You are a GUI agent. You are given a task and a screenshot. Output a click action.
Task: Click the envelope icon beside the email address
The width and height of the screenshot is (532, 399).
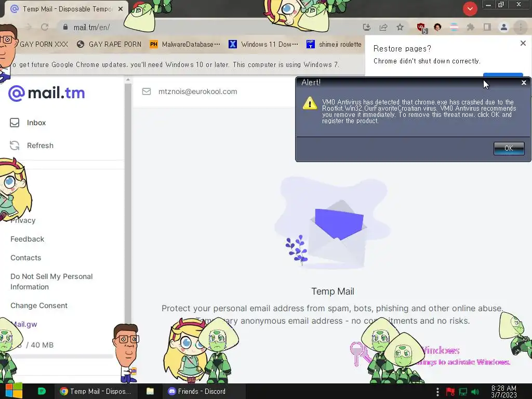pos(146,91)
